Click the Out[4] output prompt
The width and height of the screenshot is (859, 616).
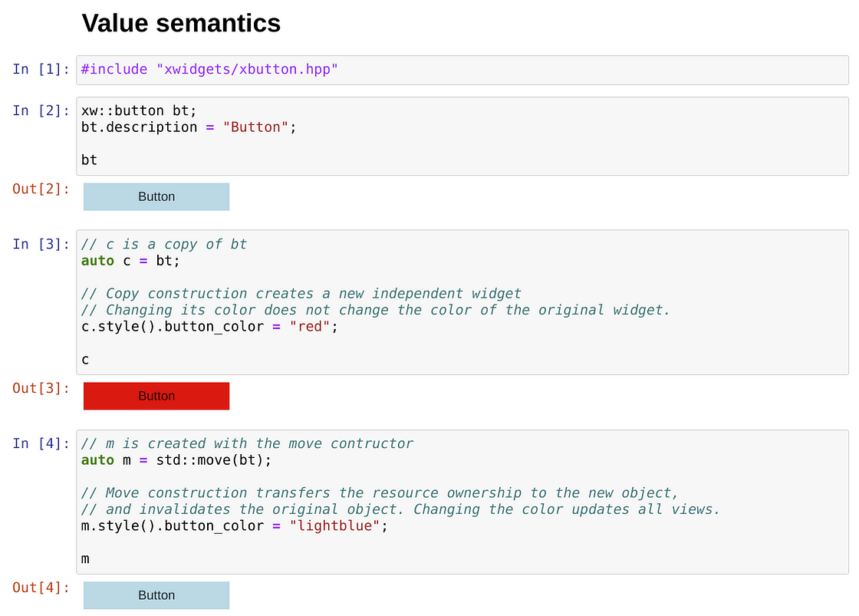click(41, 588)
